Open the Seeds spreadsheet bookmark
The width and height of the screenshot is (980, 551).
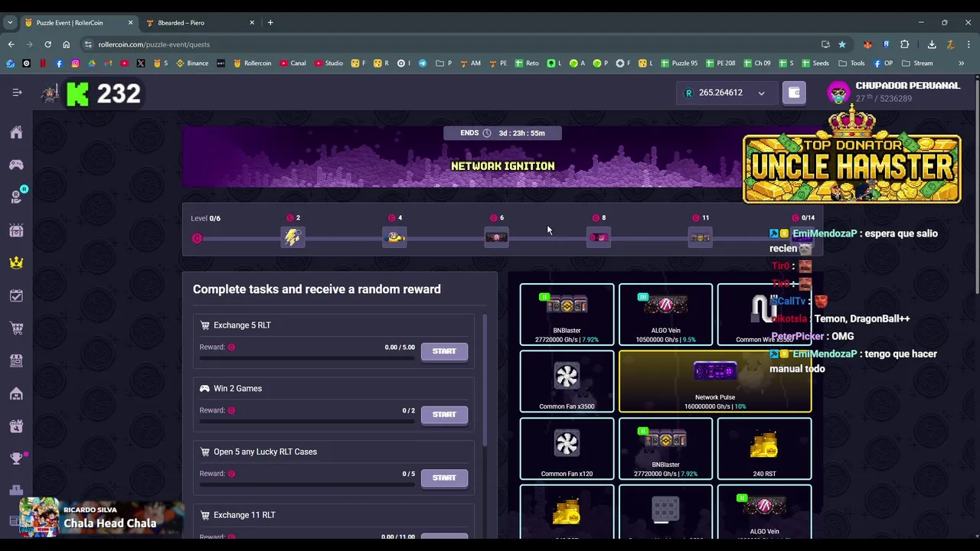[x=814, y=63]
